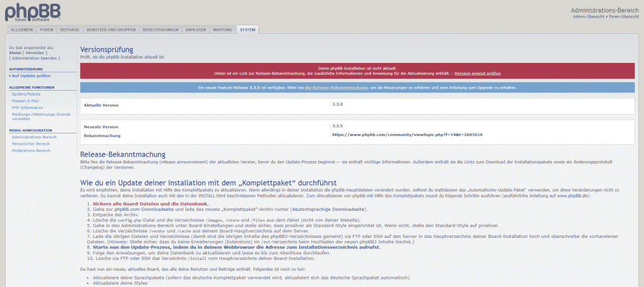Viewport: 644px width, 287px height.
Task: Open the FOREN tab
Action: point(47,30)
